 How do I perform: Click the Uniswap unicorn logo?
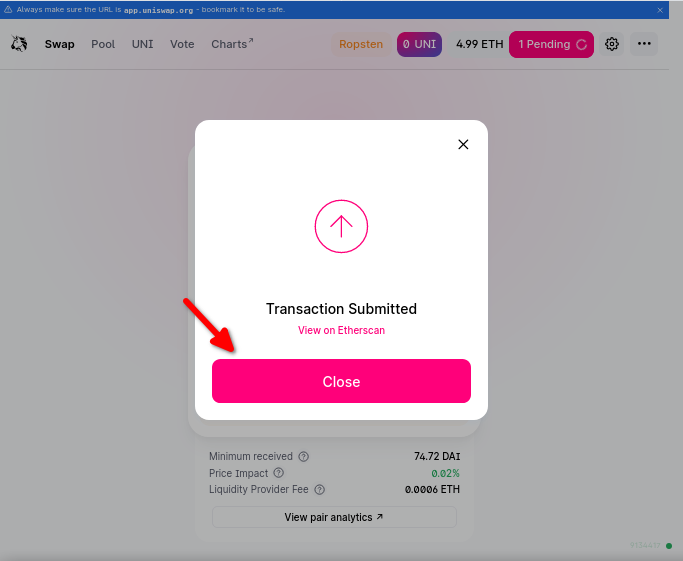(19, 44)
